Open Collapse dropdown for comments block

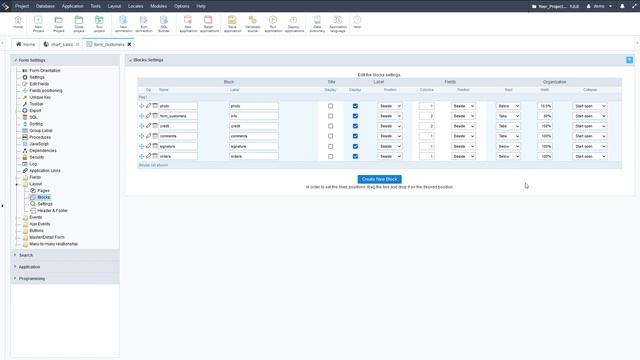point(590,136)
